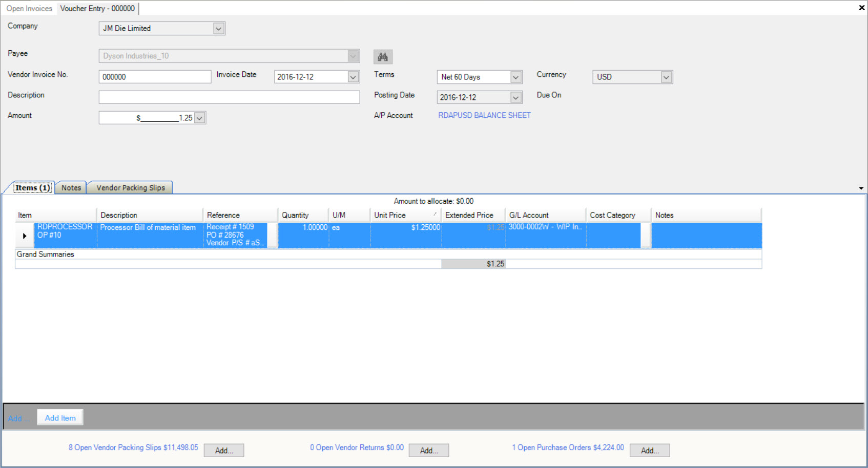
Task: Switch to the Open Invoices tab
Action: coord(29,9)
